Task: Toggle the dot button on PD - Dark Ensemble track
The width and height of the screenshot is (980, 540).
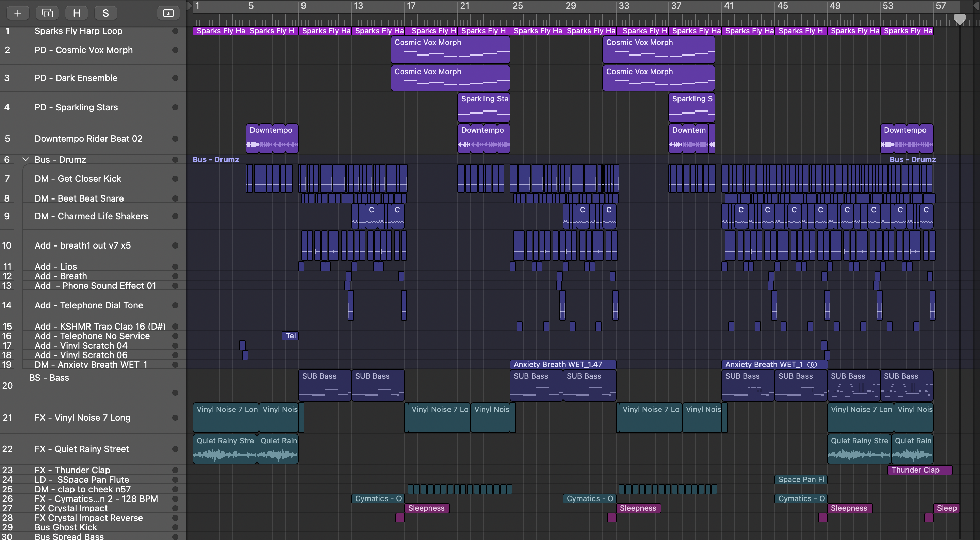Action: coord(175,78)
